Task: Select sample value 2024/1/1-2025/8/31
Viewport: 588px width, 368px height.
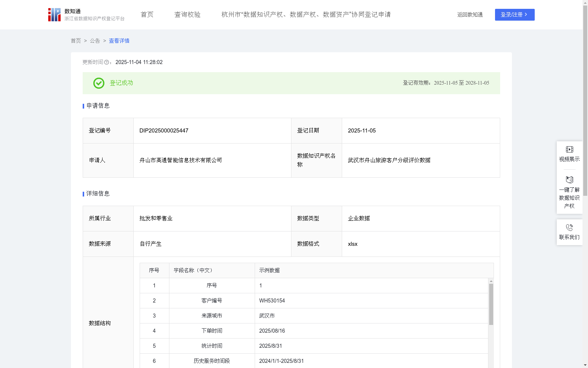Action: click(x=282, y=361)
